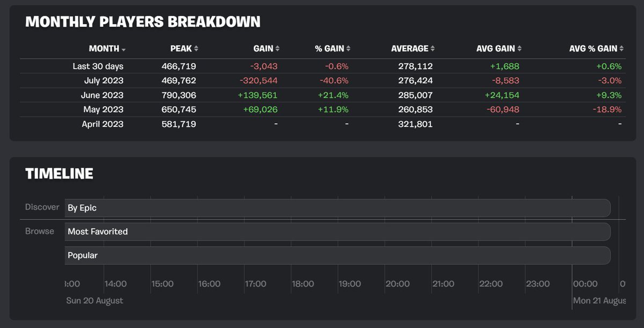Expand the 'By Epic' timeline bar
644x328 pixels.
(x=337, y=207)
